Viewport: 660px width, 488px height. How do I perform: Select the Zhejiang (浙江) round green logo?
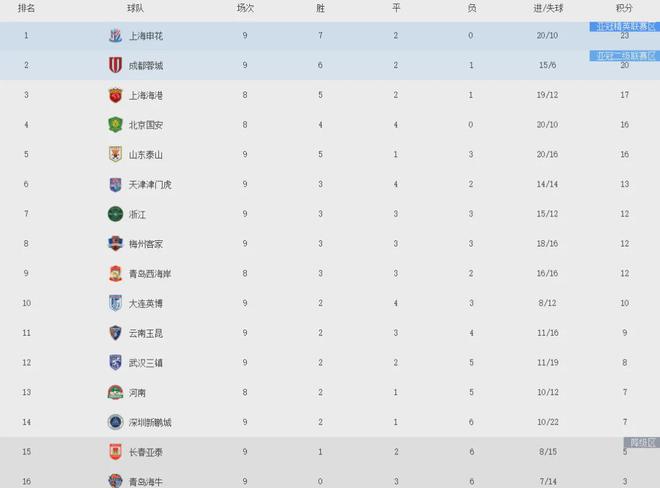tap(115, 214)
